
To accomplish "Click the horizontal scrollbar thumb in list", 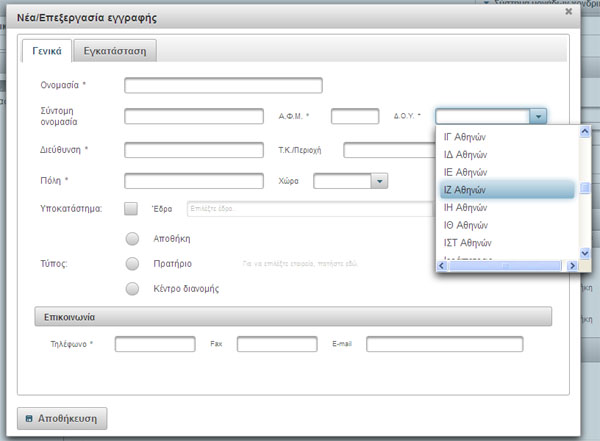I will click(505, 265).
